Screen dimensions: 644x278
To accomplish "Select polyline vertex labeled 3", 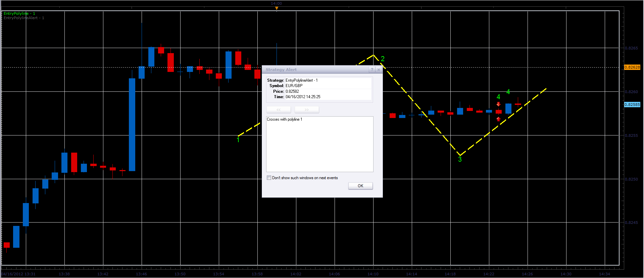I will pos(460,159).
